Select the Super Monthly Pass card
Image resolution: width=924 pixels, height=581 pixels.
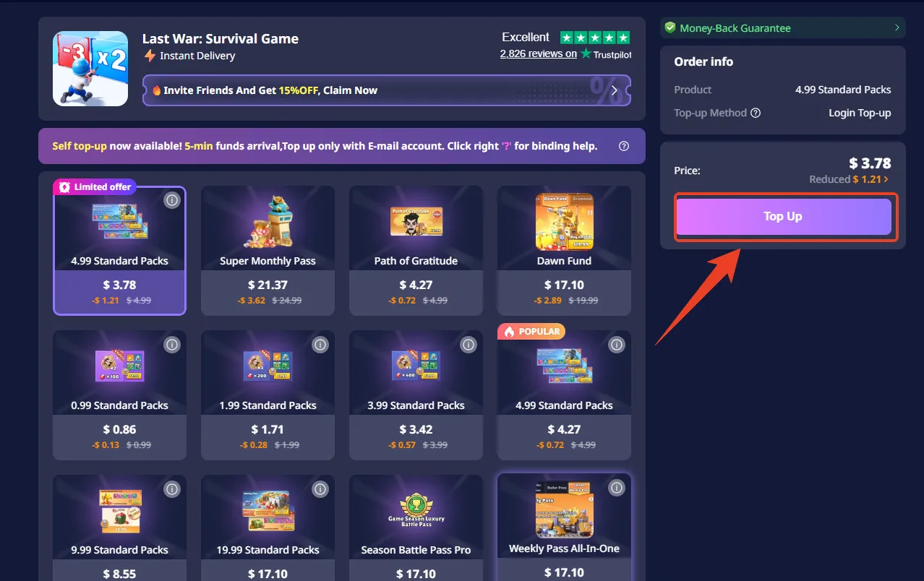coord(268,251)
